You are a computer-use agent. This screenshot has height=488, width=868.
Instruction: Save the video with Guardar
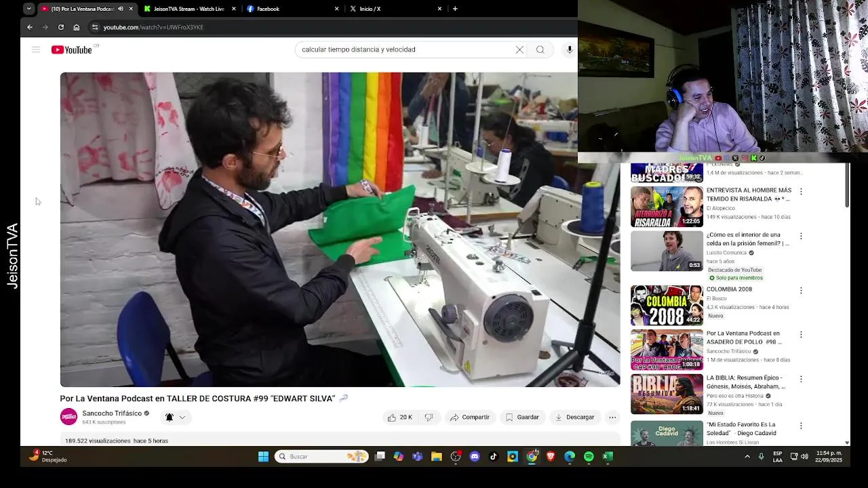[522, 418]
